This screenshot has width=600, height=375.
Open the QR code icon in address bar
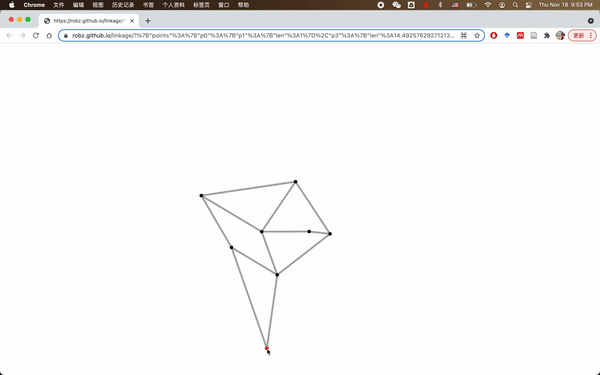(463, 36)
